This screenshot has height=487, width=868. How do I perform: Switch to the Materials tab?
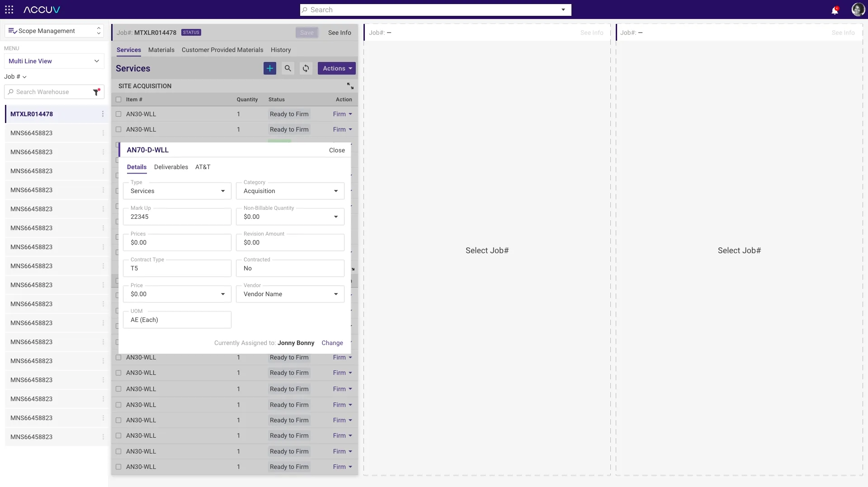tap(161, 50)
